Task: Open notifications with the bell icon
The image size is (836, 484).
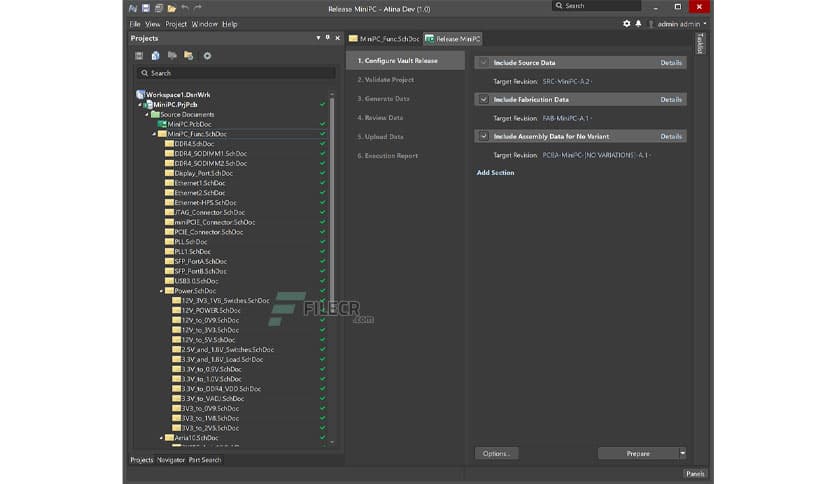Action: point(638,24)
